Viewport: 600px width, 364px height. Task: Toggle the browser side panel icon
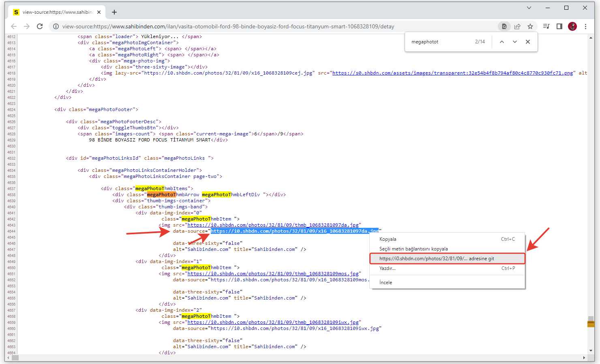pyautogui.click(x=559, y=26)
